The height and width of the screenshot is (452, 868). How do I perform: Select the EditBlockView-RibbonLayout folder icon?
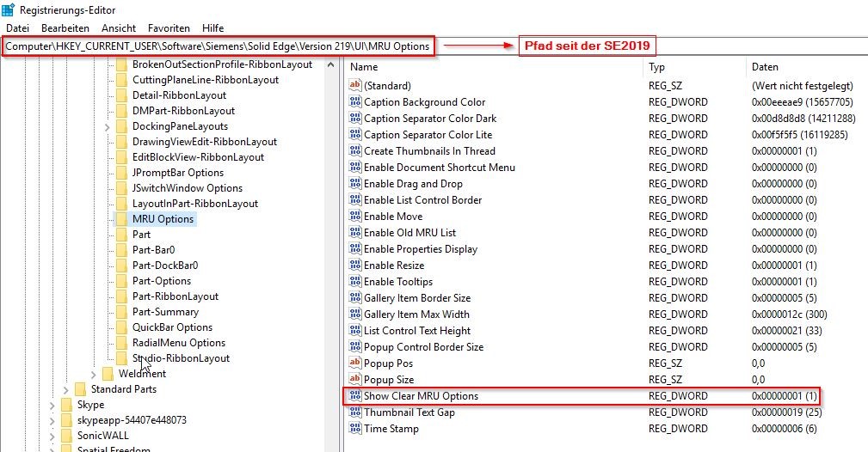[x=122, y=157]
